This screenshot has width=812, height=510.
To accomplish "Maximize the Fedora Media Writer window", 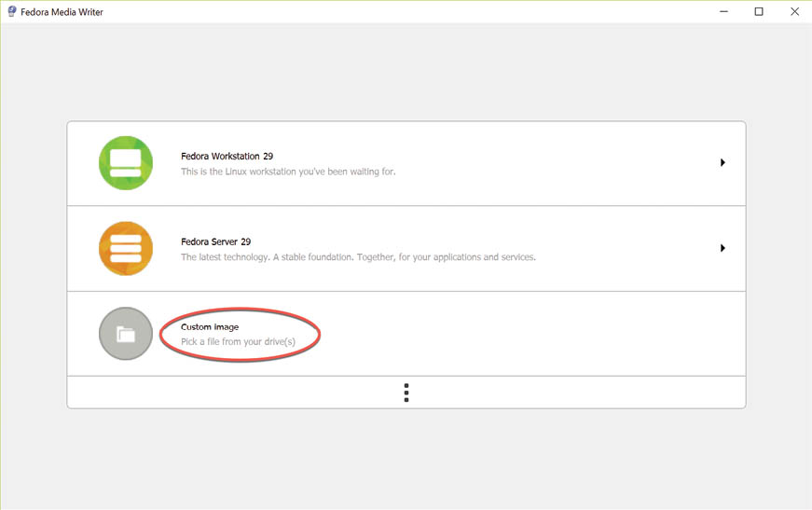I will 759,11.
